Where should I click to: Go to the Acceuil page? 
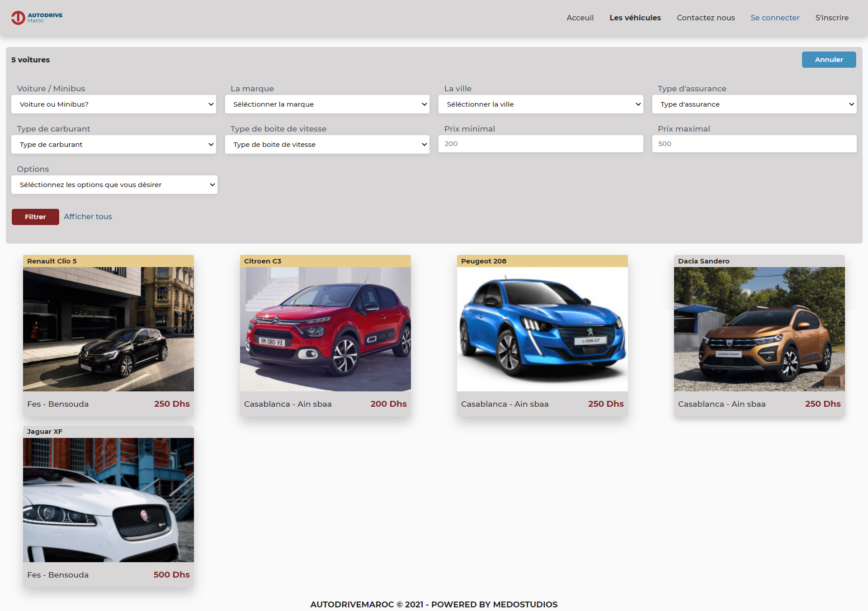[580, 18]
